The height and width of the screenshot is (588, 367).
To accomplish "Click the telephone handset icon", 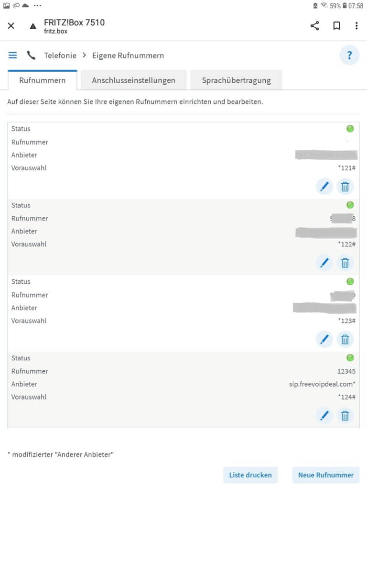I will pos(31,55).
